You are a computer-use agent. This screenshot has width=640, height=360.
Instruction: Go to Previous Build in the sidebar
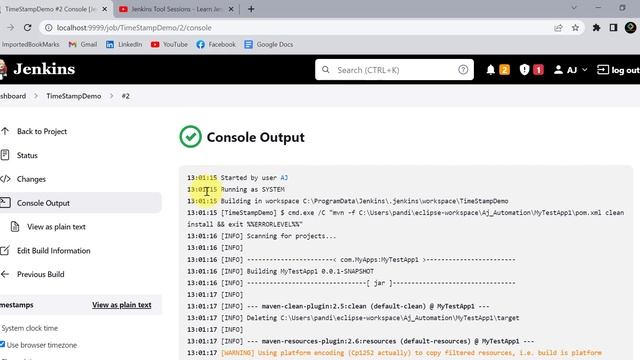[40, 274]
